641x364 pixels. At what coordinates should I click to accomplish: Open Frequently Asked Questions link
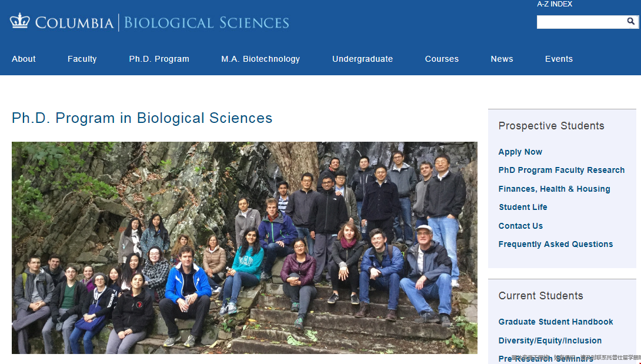(555, 244)
